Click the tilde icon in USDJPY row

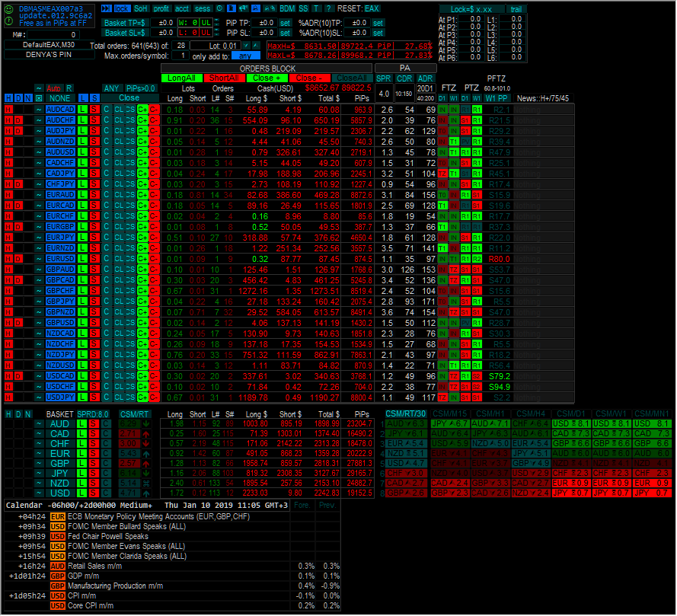pyautogui.click(x=39, y=397)
